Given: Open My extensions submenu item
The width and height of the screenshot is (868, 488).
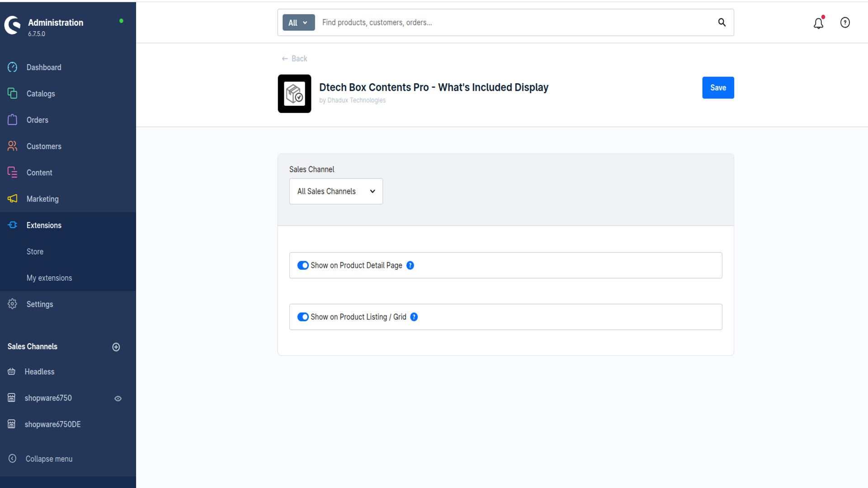Looking at the screenshot, I should (x=49, y=278).
